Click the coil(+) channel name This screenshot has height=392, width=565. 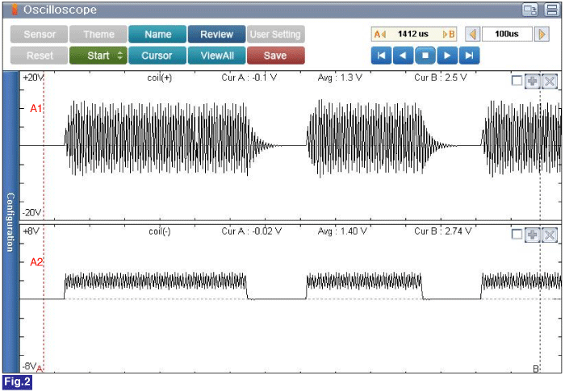160,77
